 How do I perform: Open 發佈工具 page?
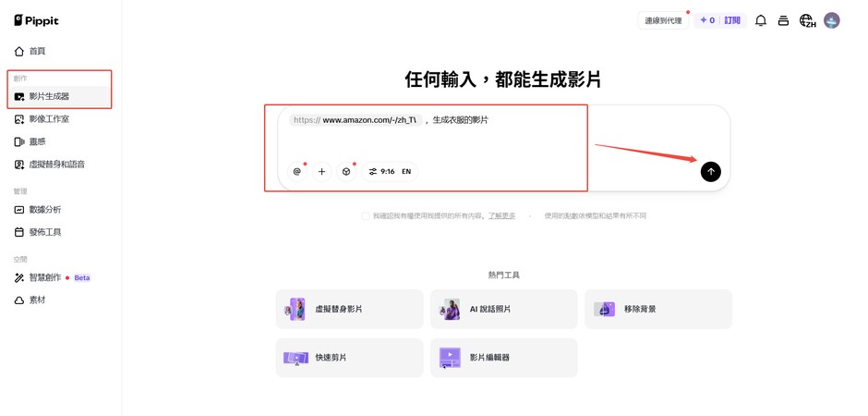click(60, 232)
